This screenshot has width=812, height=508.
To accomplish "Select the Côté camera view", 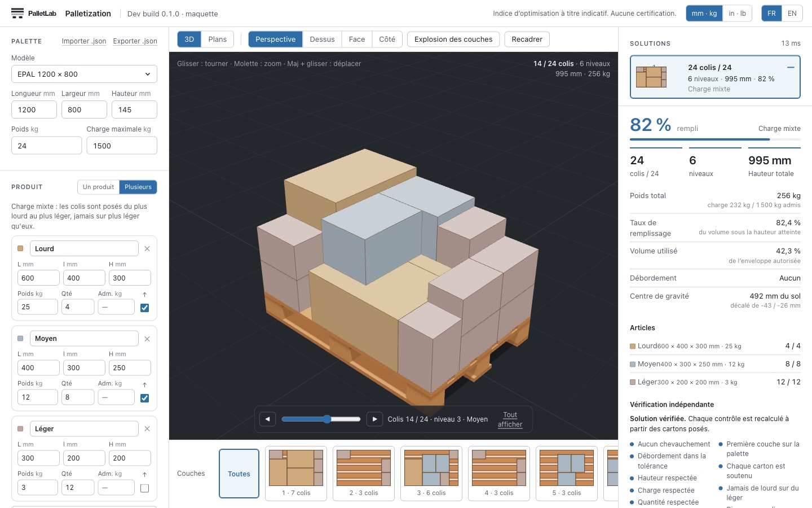I will pyautogui.click(x=387, y=39).
